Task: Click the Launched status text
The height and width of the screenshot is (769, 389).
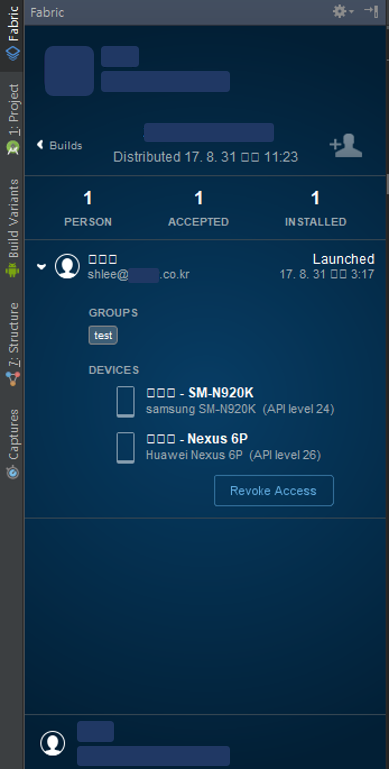Action: point(344,259)
